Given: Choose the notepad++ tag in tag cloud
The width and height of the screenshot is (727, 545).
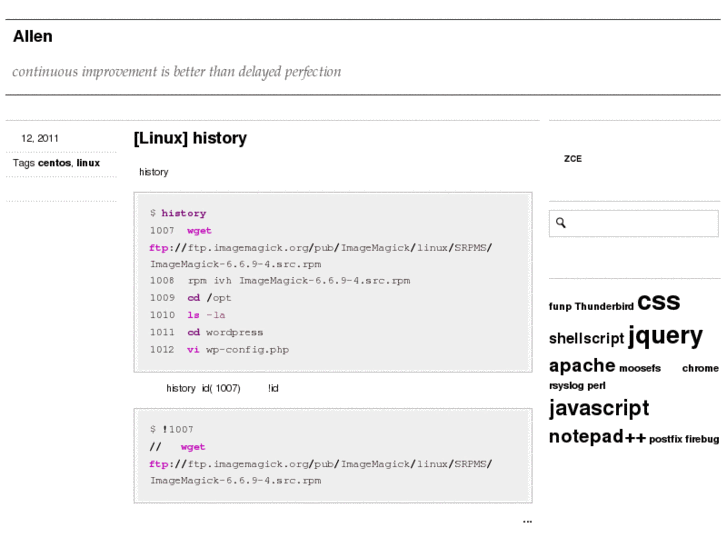Looking at the screenshot, I should tap(597, 437).
